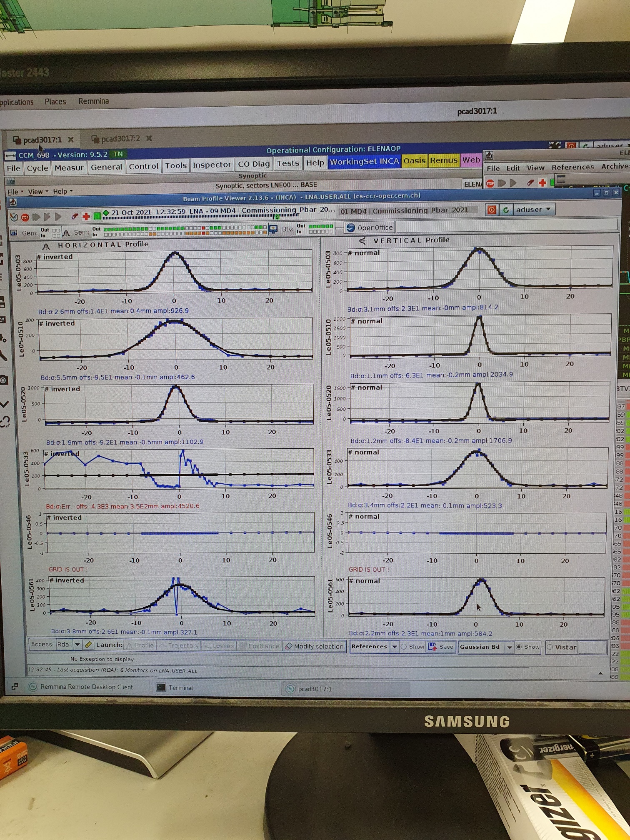630x840 pixels.
Task: Open the Gaussian Bd dropdown arrow
Action: pyautogui.click(x=509, y=647)
